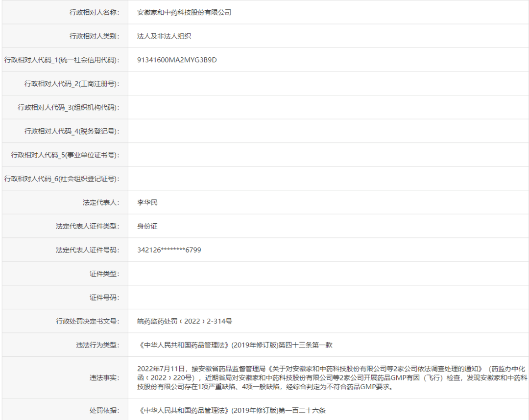Viewport: 529px width, 420px height.
Task: Click the 组织机构代码 field label
Action: pyautogui.click(x=68, y=107)
